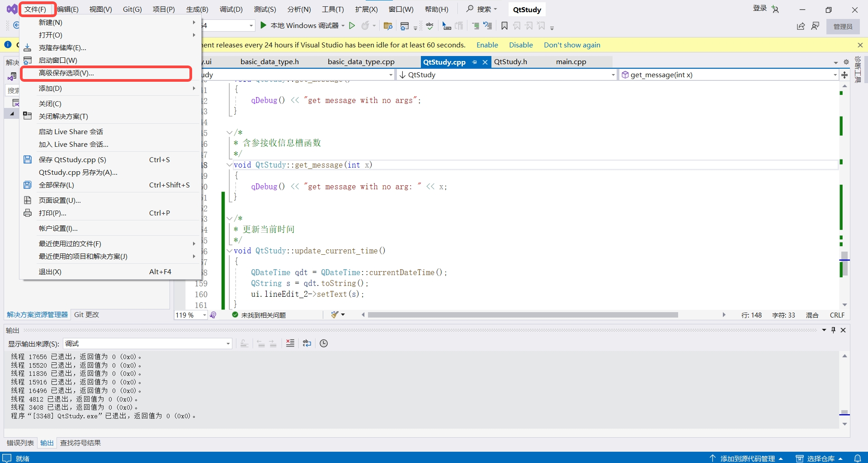Viewport: 868px width, 463px height.
Task: Open the notifications bell in the status bar
Action: click(x=857, y=458)
